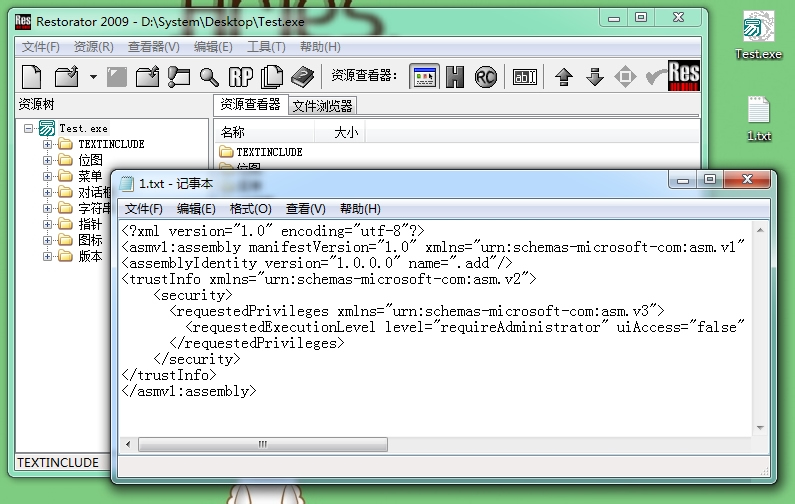The height and width of the screenshot is (504, 795).
Task: Click the down arrow toolbar icon
Action: point(595,77)
